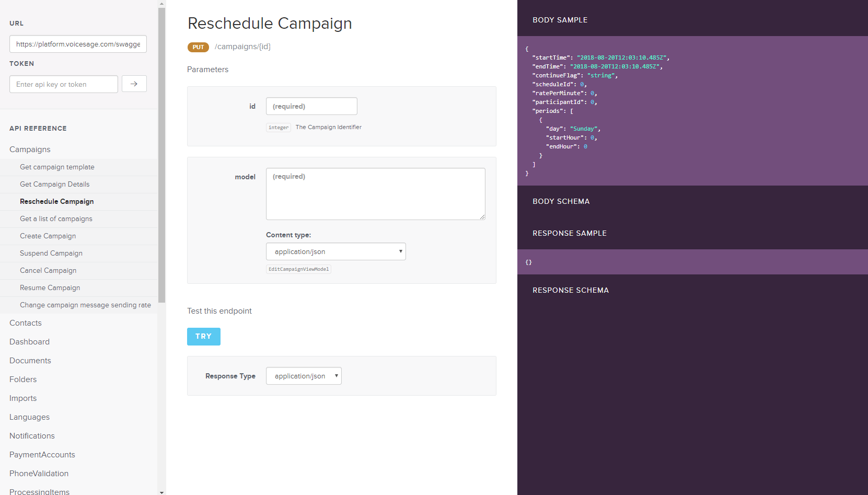Click inside the required id field
Viewport: 868px width, 495px height.
click(311, 106)
